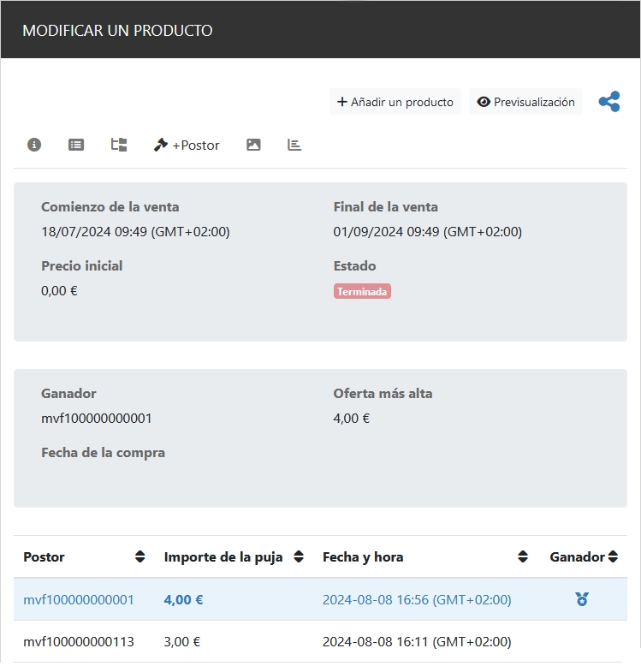
Task: Click Añadir un producto button
Action: coord(395,102)
